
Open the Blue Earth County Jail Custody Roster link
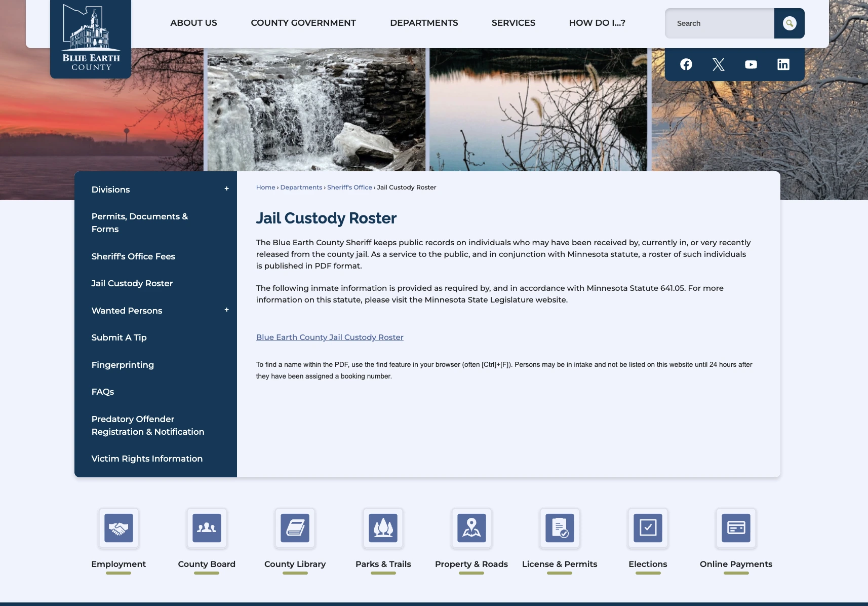[x=330, y=337]
